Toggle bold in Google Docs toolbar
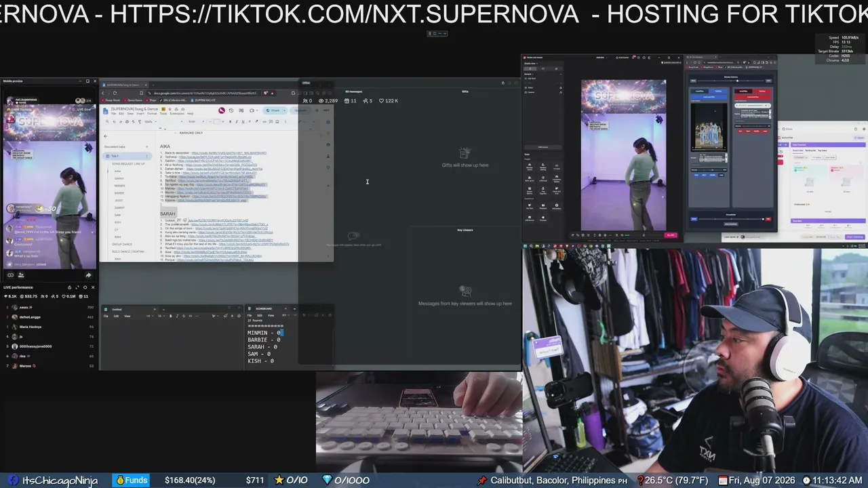This screenshot has width=868, height=488. (230, 122)
